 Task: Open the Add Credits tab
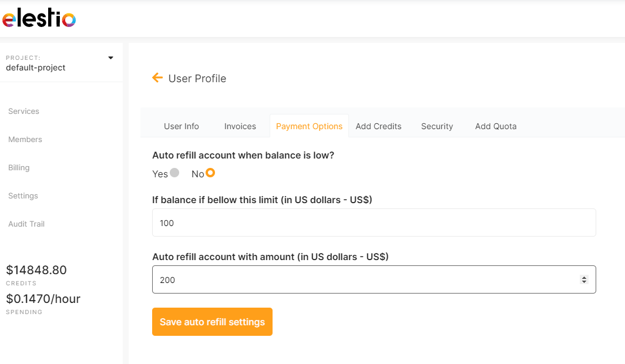378,126
